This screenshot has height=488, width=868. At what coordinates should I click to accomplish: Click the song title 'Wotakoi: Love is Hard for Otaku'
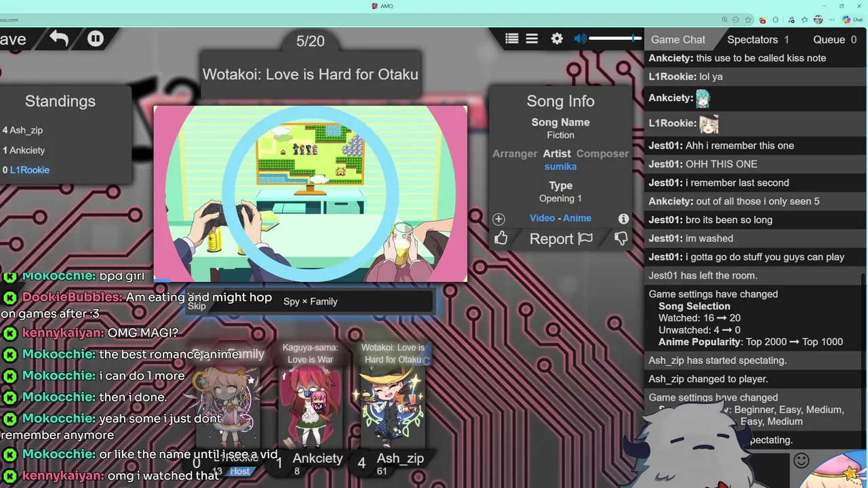[x=311, y=75]
